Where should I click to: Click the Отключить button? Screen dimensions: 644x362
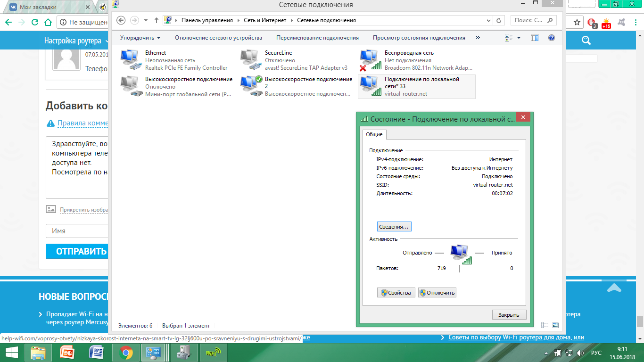(x=437, y=293)
